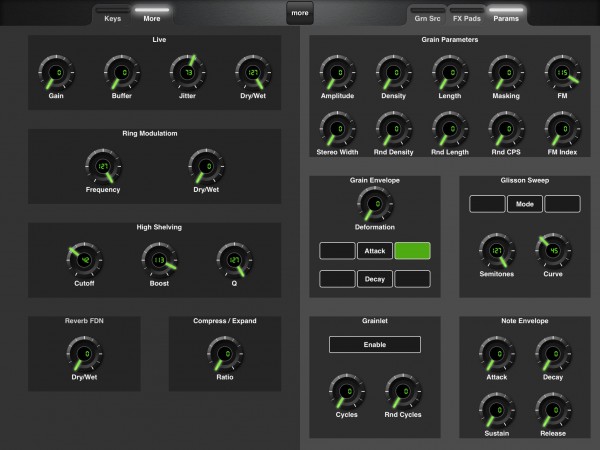Click the High Shelving Boost knob
This screenshot has width=600, height=450.
click(x=159, y=260)
